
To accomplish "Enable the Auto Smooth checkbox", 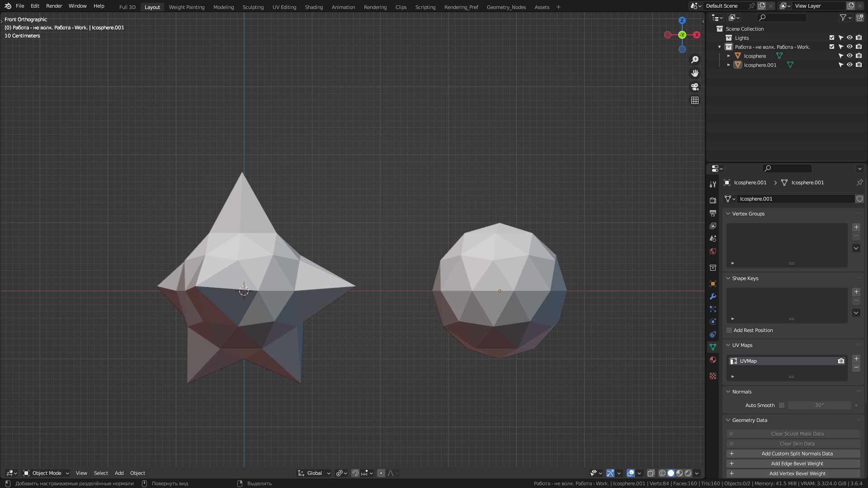I will click(782, 405).
